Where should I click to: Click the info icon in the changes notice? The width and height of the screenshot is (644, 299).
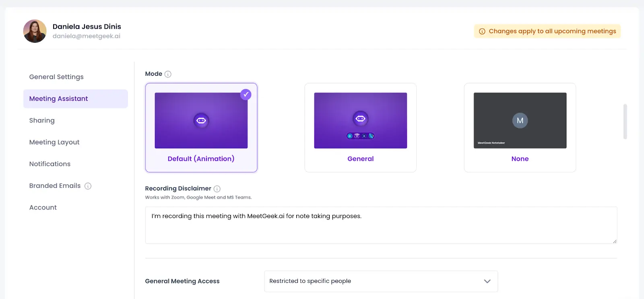(x=482, y=31)
